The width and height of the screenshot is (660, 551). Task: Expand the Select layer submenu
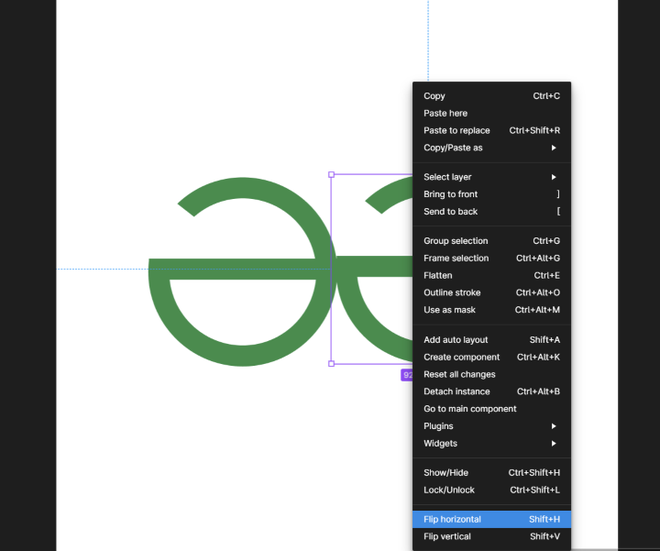click(492, 177)
